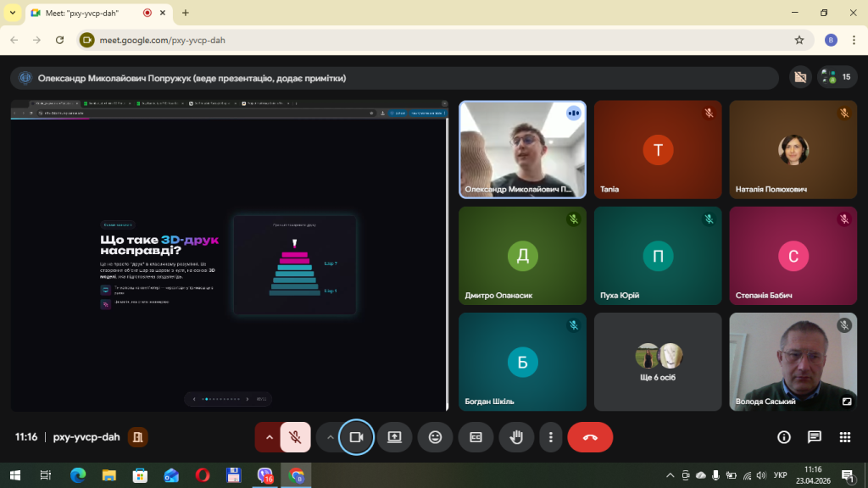Unmute the microphone in call controls

click(x=295, y=437)
